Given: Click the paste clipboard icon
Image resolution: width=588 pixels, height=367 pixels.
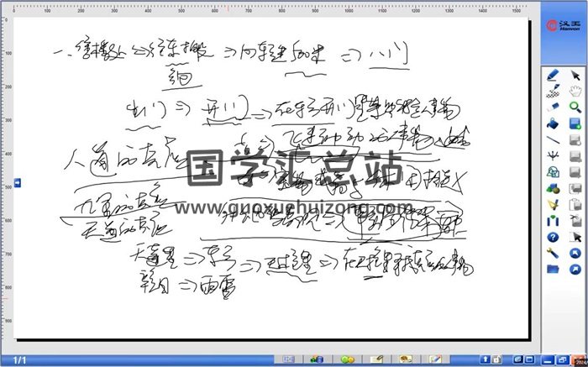Looking at the screenshot, I should coord(575,205).
